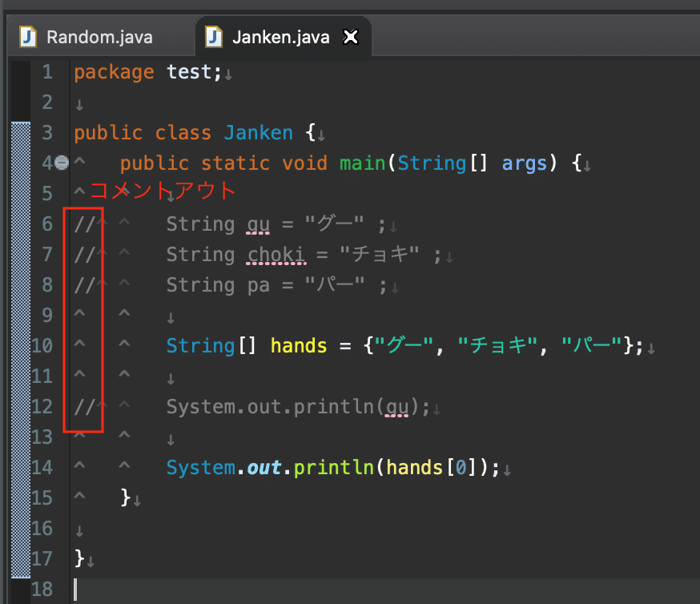Close Janken.java using its tab close icon
The height and width of the screenshot is (604, 700).
351,36
